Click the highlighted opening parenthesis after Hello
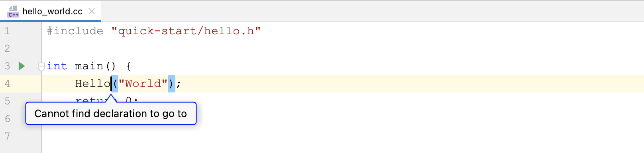 click(x=115, y=84)
